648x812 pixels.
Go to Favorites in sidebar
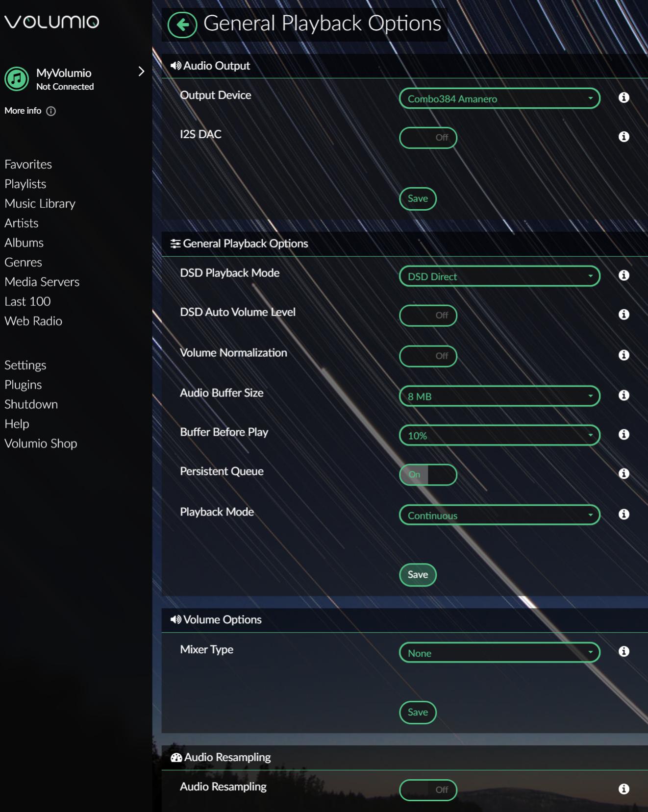[28, 164]
